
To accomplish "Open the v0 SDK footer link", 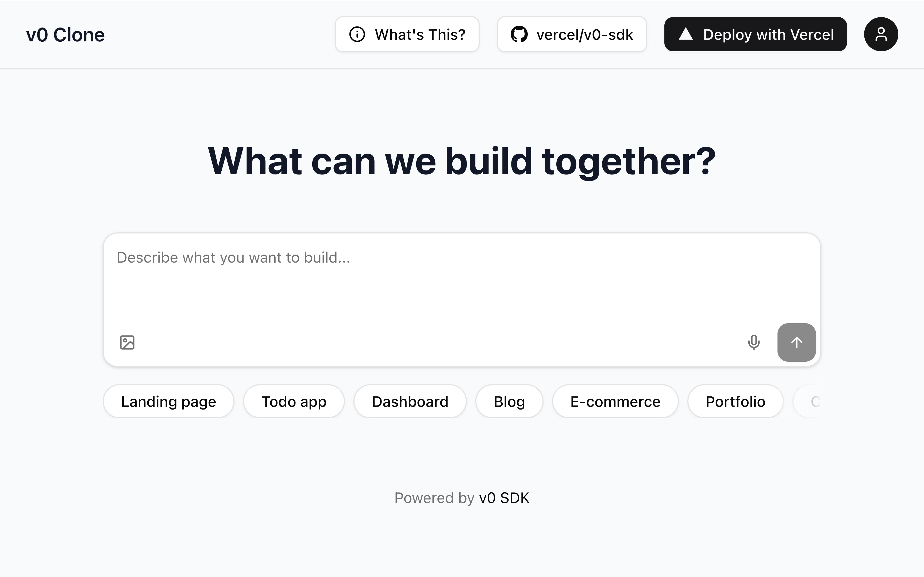I will [505, 498].
